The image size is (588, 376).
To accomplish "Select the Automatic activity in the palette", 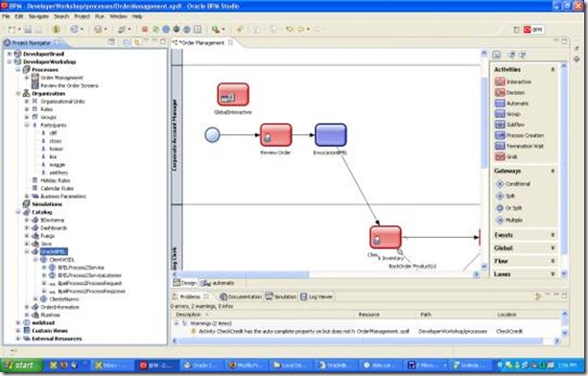I will [x=511, y=104].
